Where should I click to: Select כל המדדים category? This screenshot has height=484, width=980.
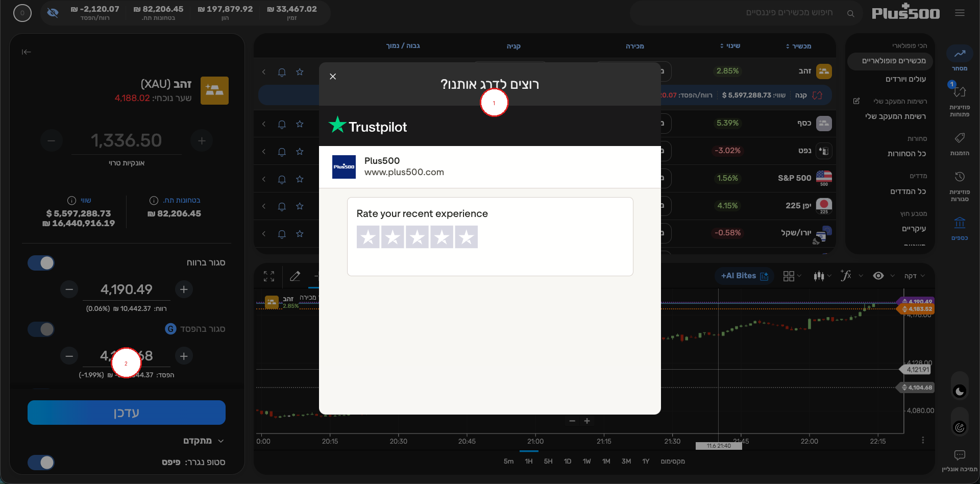pos(908,191)
